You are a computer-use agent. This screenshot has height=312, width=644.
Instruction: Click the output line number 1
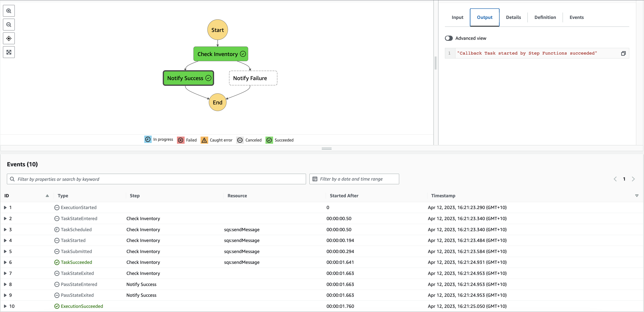coord(449,54)
